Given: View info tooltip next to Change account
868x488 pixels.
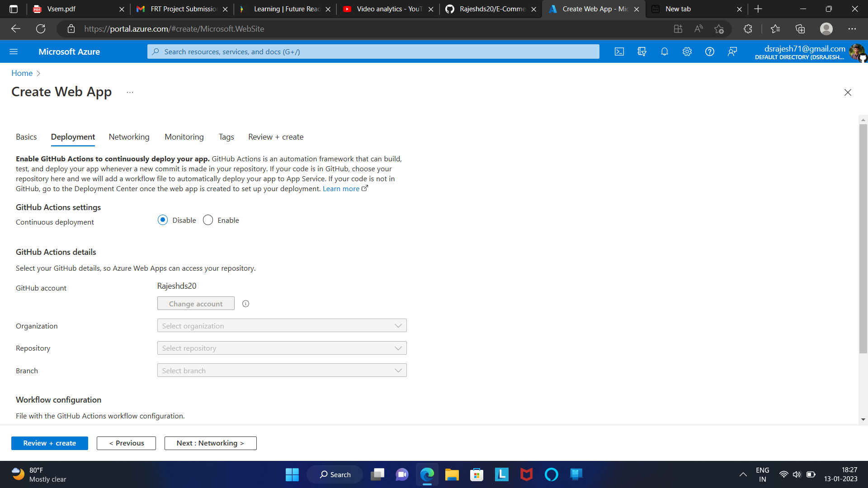Looking at the screenshot, I should pyautogui.click(x=245, y=304).
